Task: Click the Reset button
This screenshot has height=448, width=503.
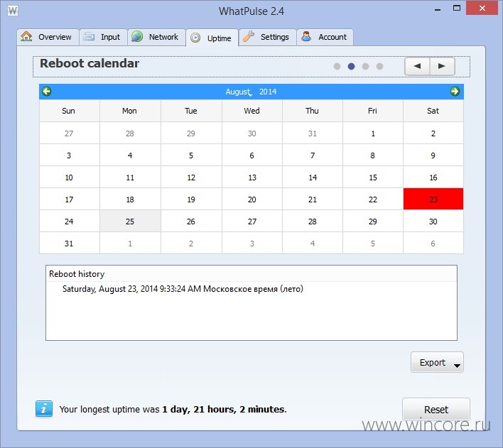Action: pyautogui.click(x=436, y=409)
